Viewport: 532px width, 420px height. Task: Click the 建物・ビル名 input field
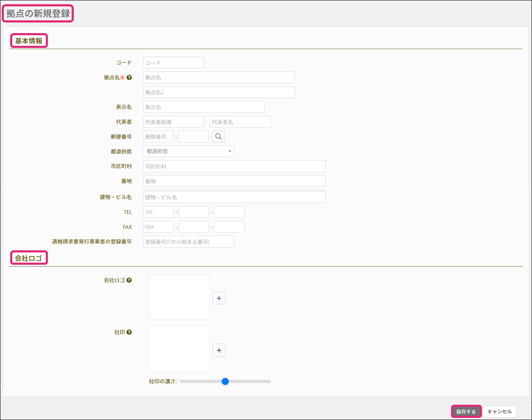234,197
